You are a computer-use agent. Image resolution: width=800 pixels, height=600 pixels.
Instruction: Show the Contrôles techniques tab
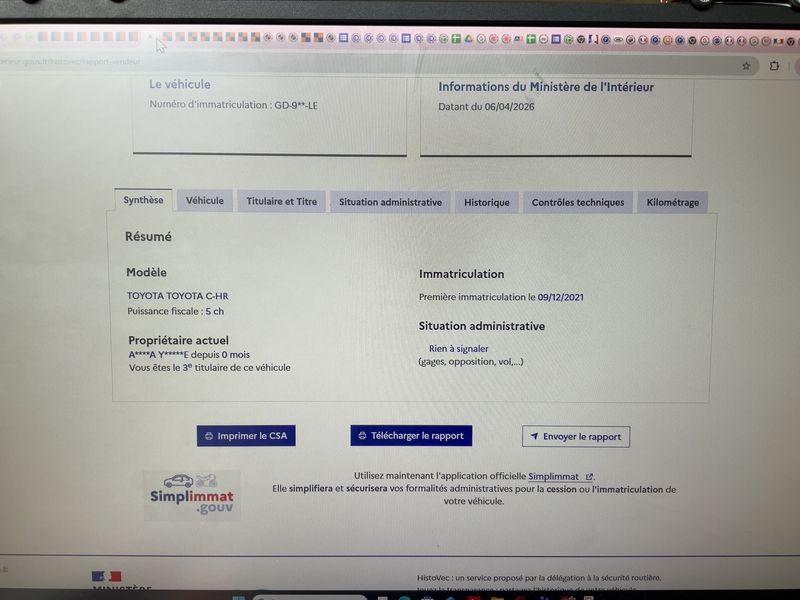click(x=578, y=203)
